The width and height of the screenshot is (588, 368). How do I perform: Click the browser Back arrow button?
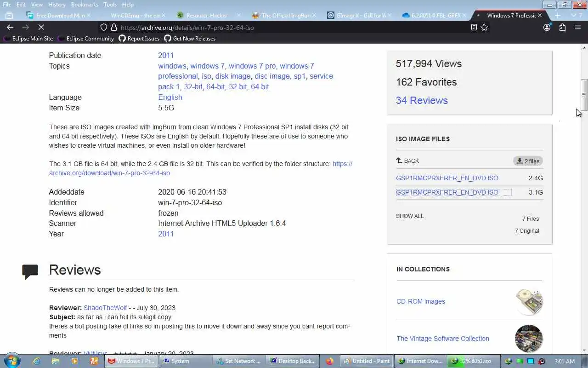click(x=10, y=28)
